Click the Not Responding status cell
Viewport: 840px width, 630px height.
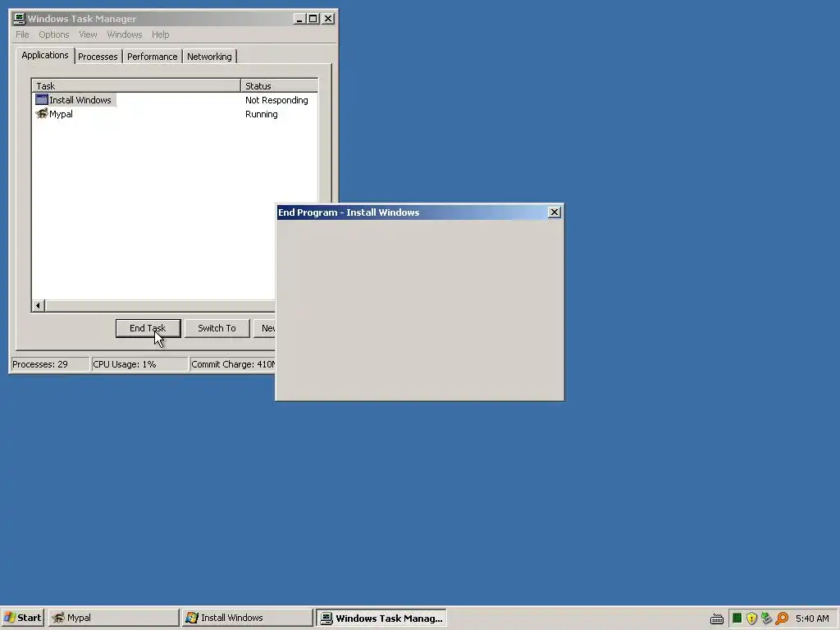point(276,99)
